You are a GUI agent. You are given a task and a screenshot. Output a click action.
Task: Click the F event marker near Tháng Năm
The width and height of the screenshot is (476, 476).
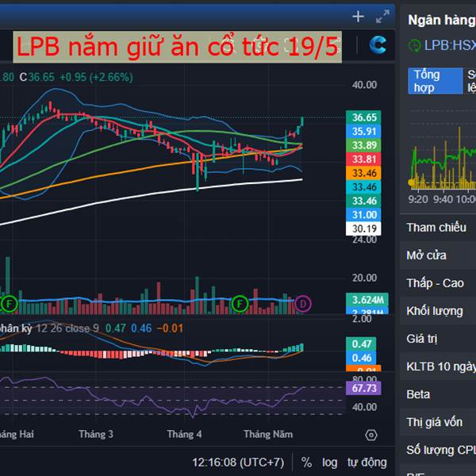[x=240, y=303]
